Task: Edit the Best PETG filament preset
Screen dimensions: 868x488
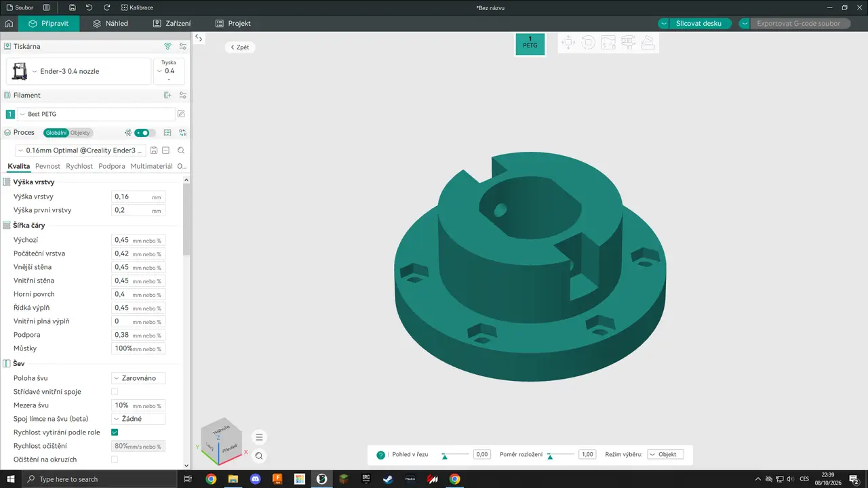Action: click(181, 114)
